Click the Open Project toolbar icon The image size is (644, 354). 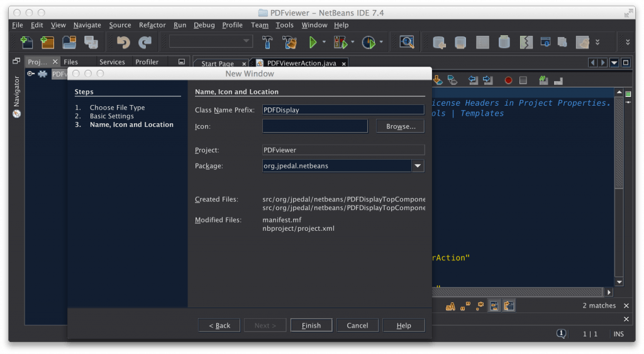[x=69, y=42]
